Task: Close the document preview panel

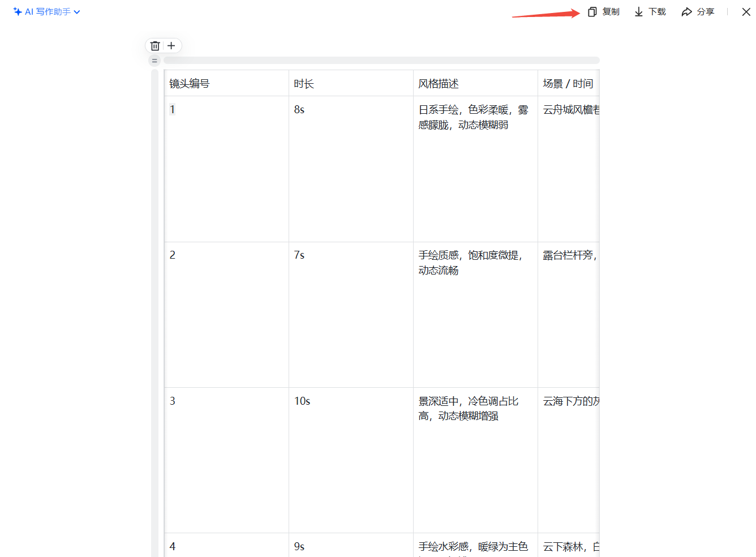Action: tap(746, 12)
